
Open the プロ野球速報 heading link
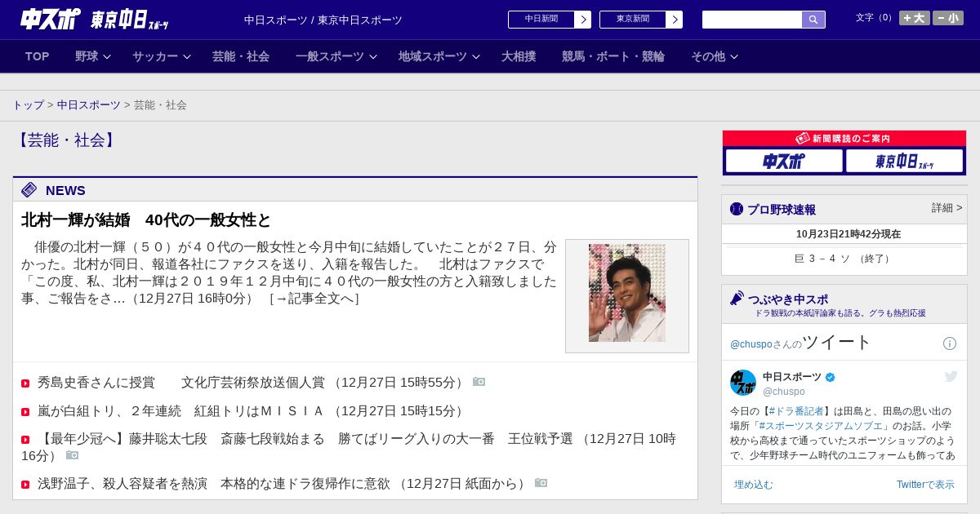(782, 210)
